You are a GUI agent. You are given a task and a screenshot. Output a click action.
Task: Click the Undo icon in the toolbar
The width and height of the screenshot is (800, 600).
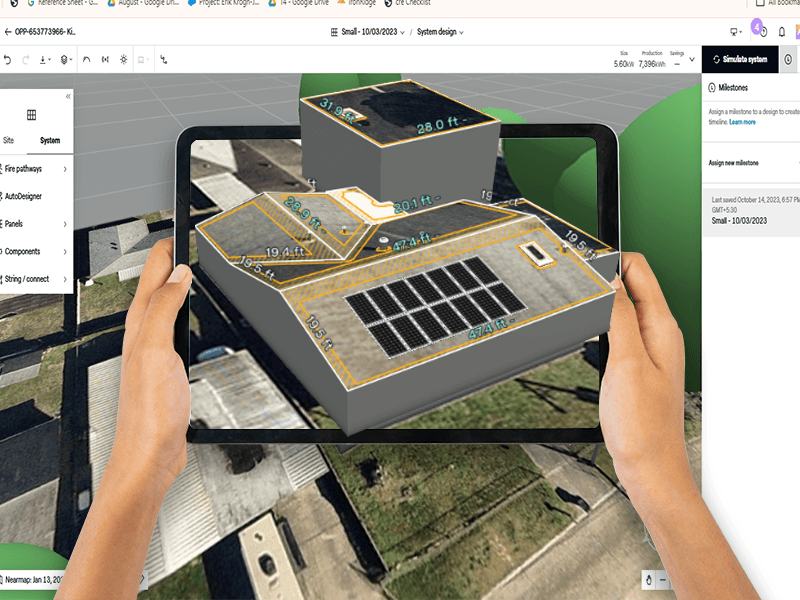[x=8, y=60]
